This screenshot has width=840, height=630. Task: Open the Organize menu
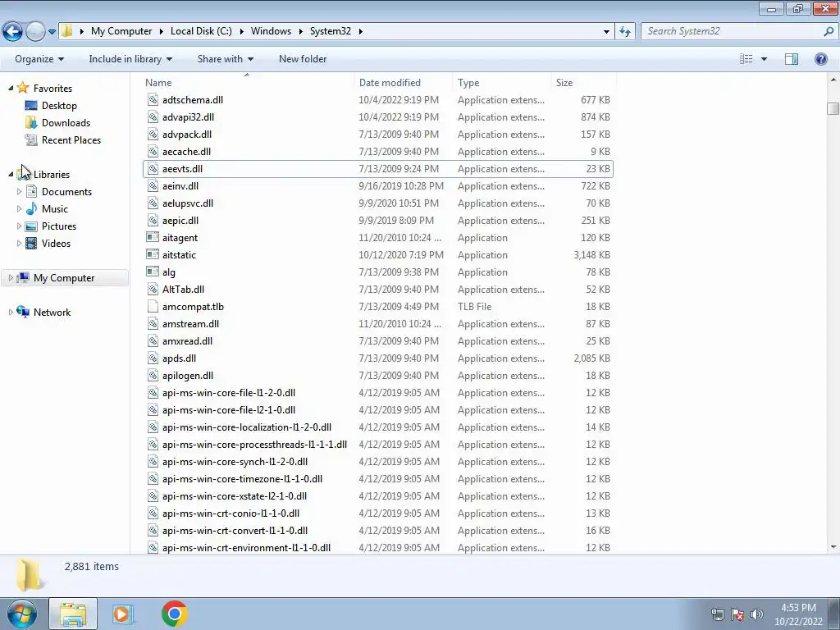39,59
